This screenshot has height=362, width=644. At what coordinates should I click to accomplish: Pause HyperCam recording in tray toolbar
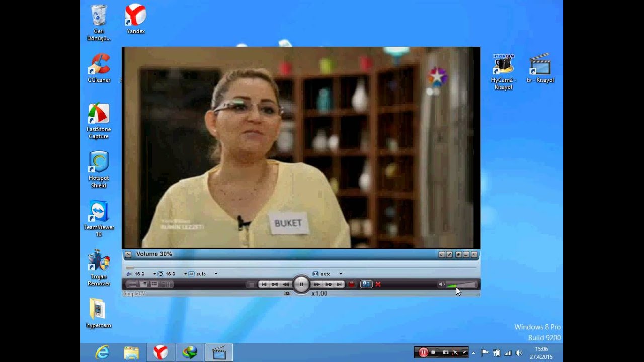click(423, 352)
